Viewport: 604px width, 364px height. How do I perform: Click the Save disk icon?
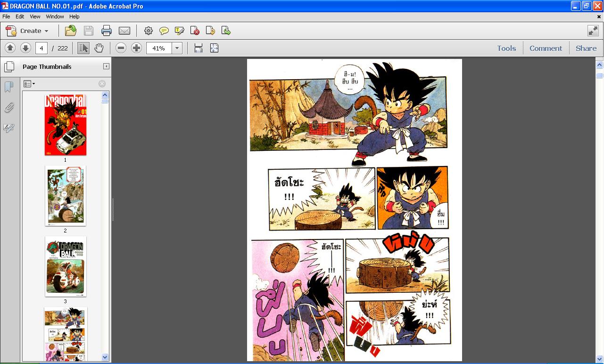click(88, 31)
